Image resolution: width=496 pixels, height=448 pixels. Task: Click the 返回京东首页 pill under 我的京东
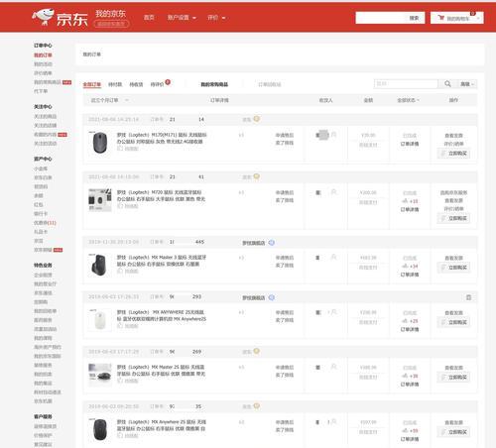pos(111,24)
